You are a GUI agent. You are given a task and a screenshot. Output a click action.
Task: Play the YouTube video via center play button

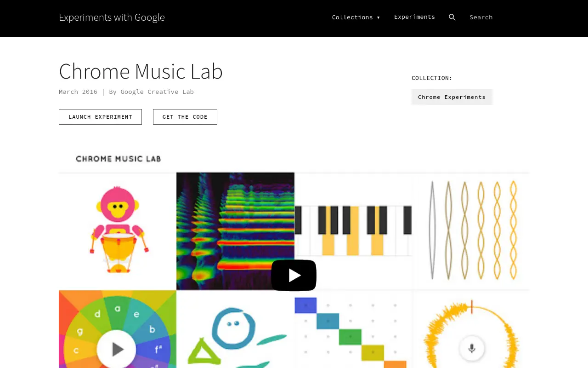click(x=294, y=275)
